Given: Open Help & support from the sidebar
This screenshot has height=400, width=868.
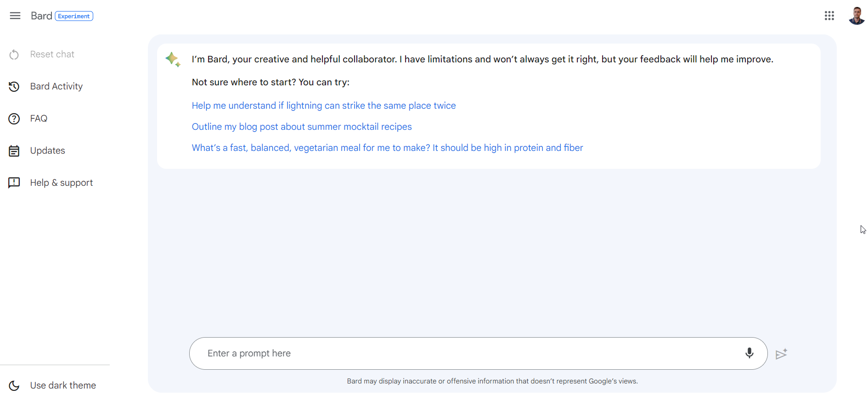Looking at the screenshot, I should click(62, 183).
